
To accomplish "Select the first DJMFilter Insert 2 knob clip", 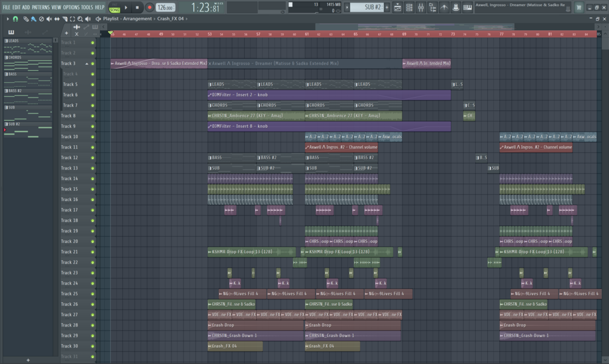I will coord(330,94).
